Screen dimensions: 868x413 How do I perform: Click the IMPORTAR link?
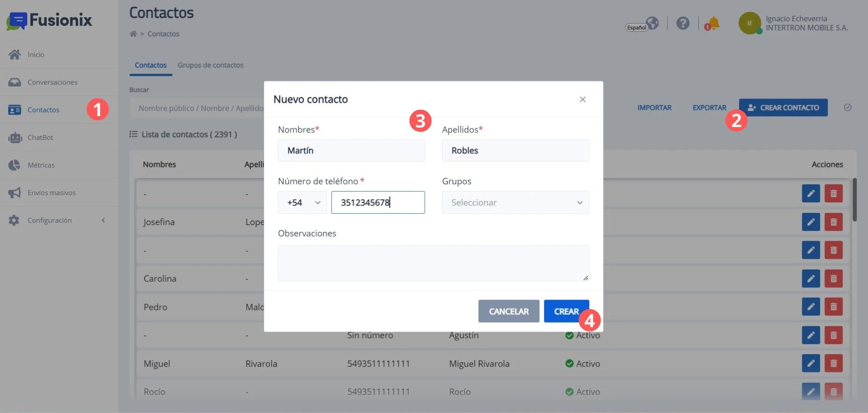(x=654, y=108)
